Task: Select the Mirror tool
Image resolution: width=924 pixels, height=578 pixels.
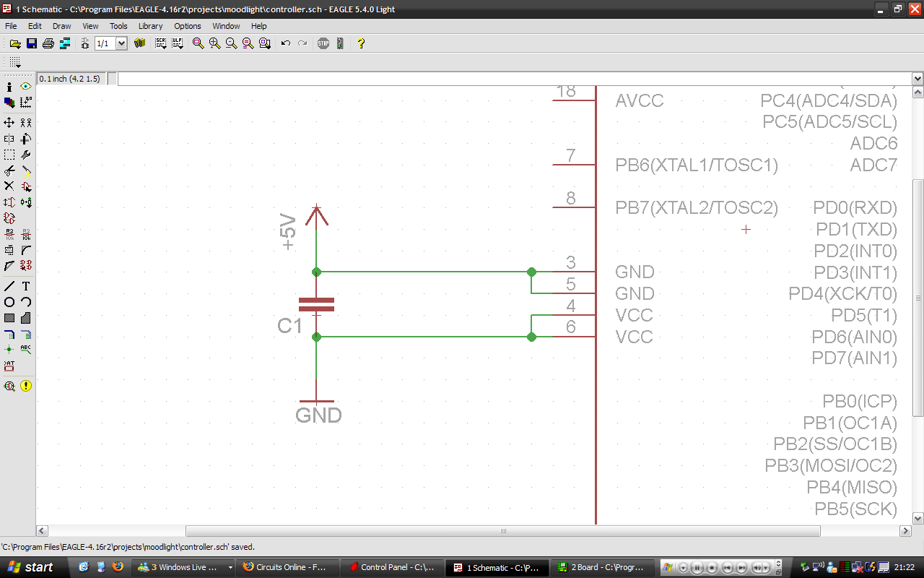Action: 9,139
